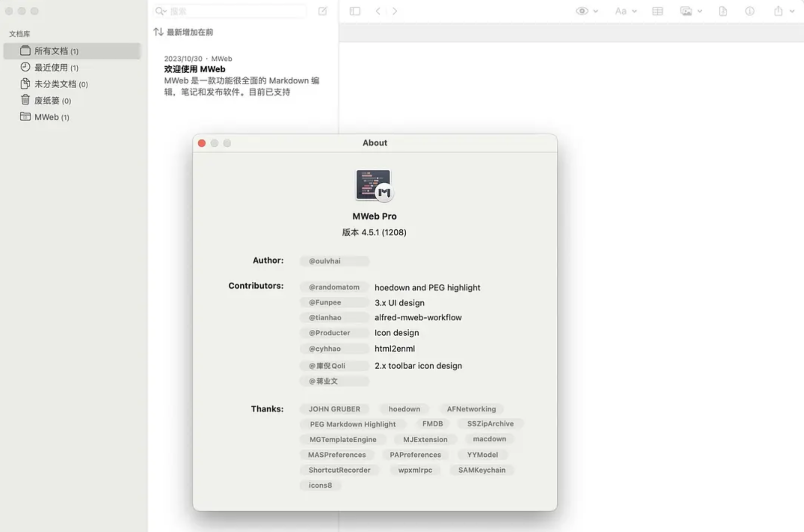
Task: Click the icons8 thanks tag
Action: (320, 485)
